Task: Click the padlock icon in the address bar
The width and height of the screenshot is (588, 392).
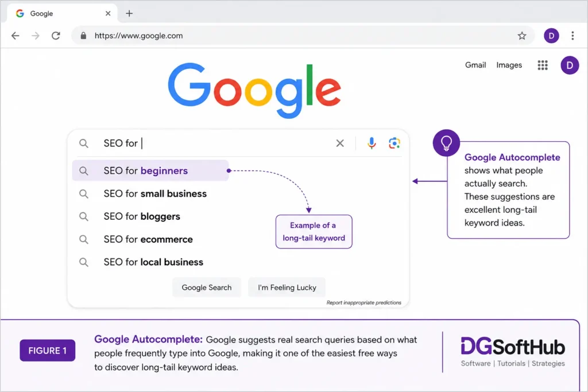Action: 83,36
